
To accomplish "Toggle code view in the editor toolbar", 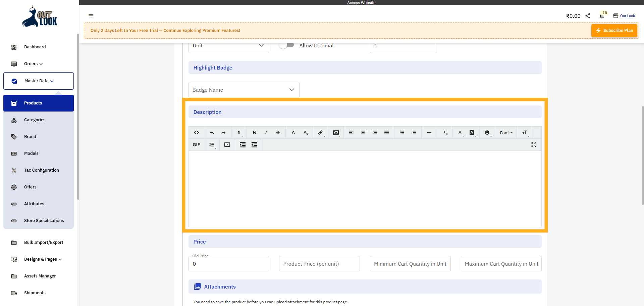I will [196, 133].
